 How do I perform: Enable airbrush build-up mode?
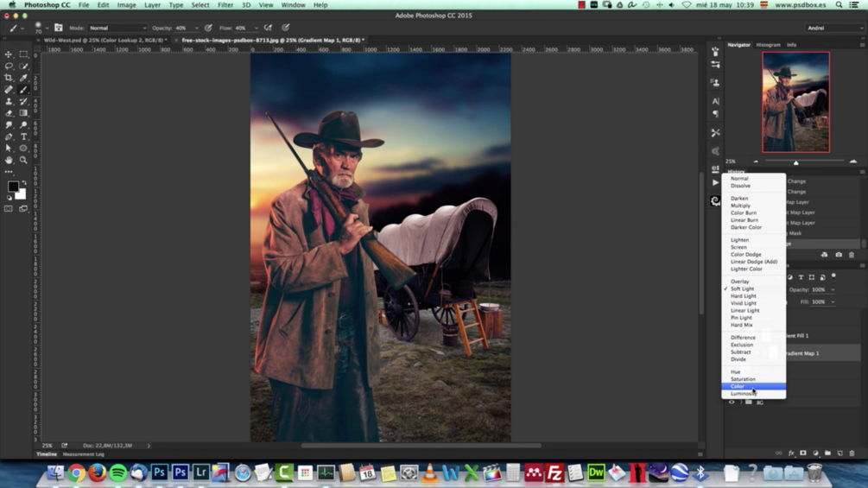tap(269, 28)
